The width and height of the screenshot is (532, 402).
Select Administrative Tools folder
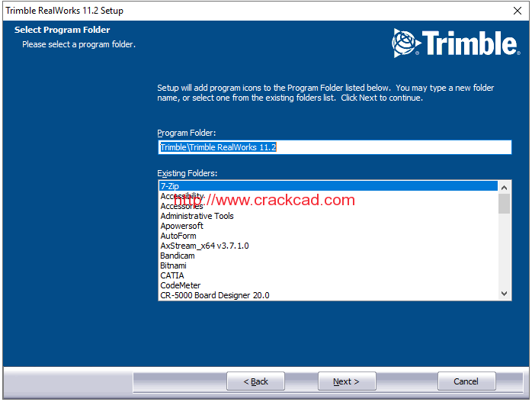point(328,216)
